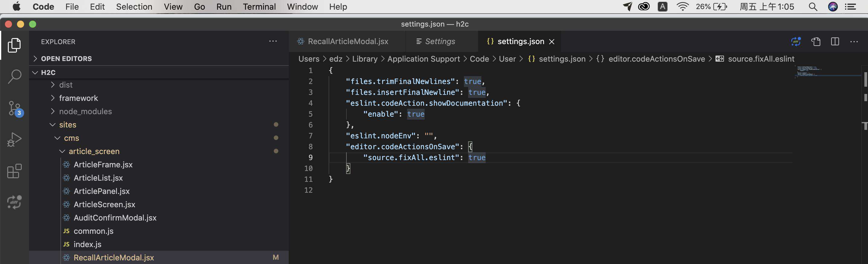
Task: Open the Run and Debug view
Action: (x=14, y=139)
